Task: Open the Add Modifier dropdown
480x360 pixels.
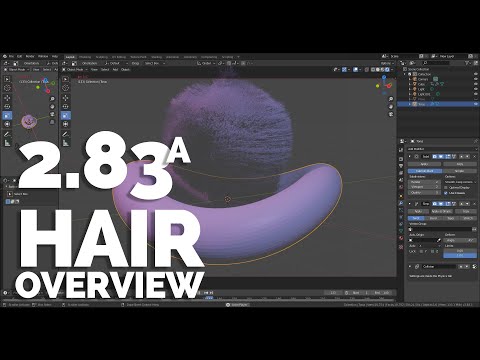Action: tap(442, 149)
